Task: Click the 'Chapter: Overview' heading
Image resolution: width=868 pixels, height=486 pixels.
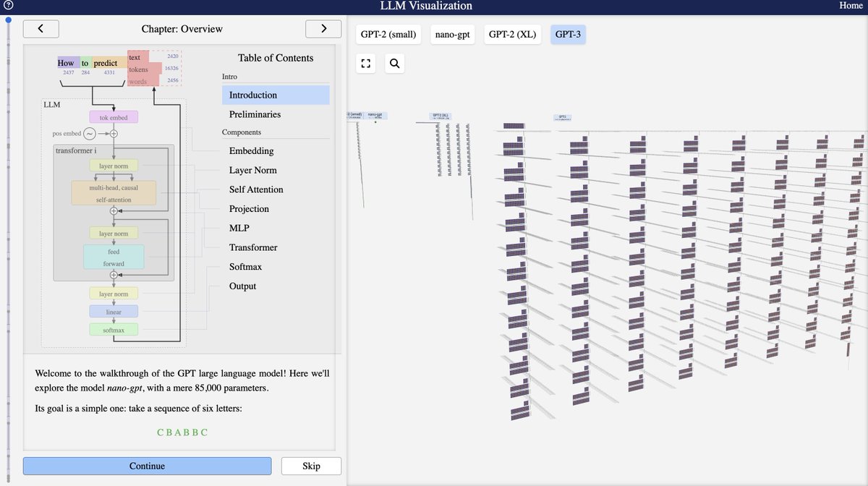Action: 182,29
